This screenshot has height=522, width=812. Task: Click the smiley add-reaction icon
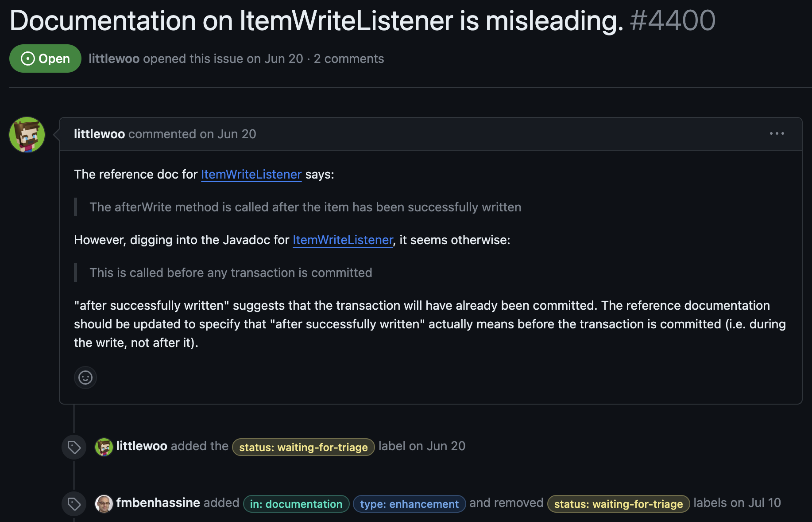pyautogui.click(x=85, y=378)
